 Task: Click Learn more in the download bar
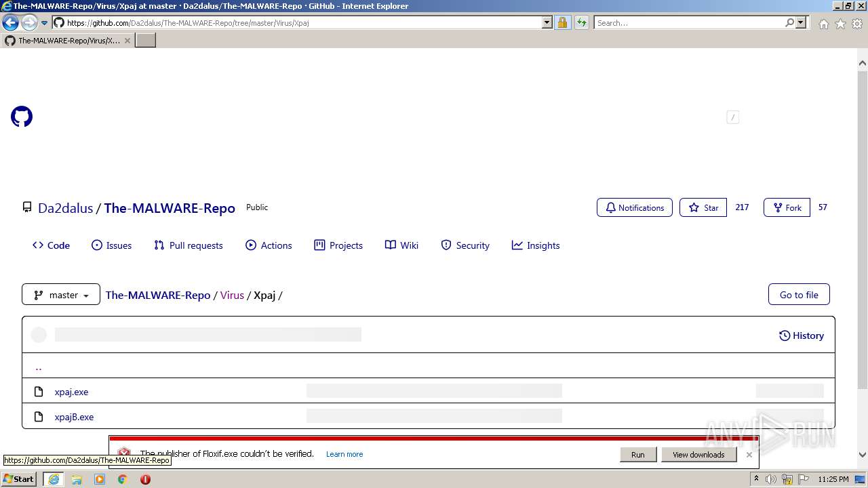coord(344,454)
